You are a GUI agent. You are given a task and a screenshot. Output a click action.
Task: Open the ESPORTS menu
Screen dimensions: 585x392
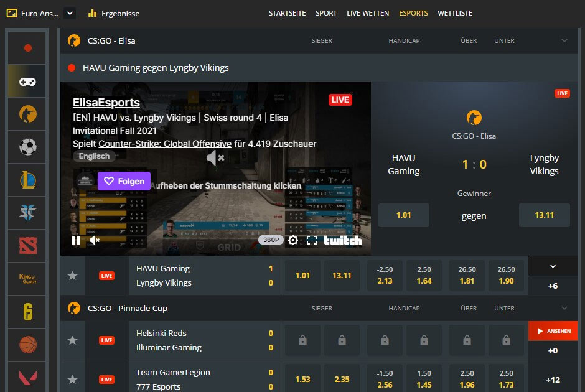coord(413,13)
